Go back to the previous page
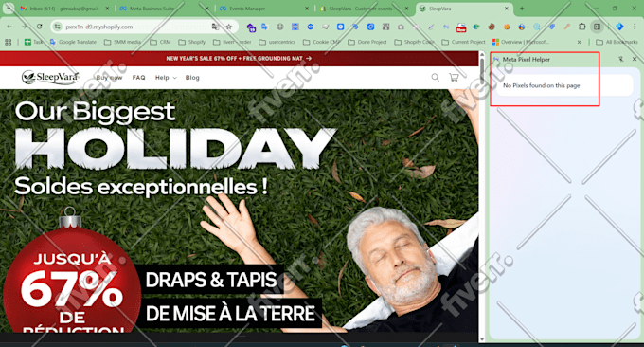The width and height of the screenshot is (644, 347). click(9, 27)
